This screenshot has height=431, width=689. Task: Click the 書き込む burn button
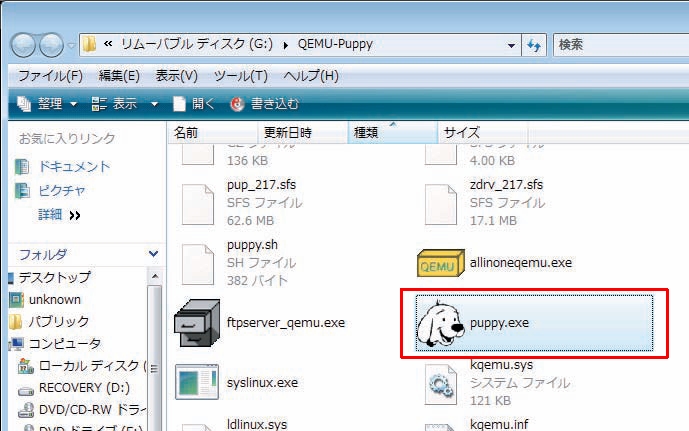(264, 104)
